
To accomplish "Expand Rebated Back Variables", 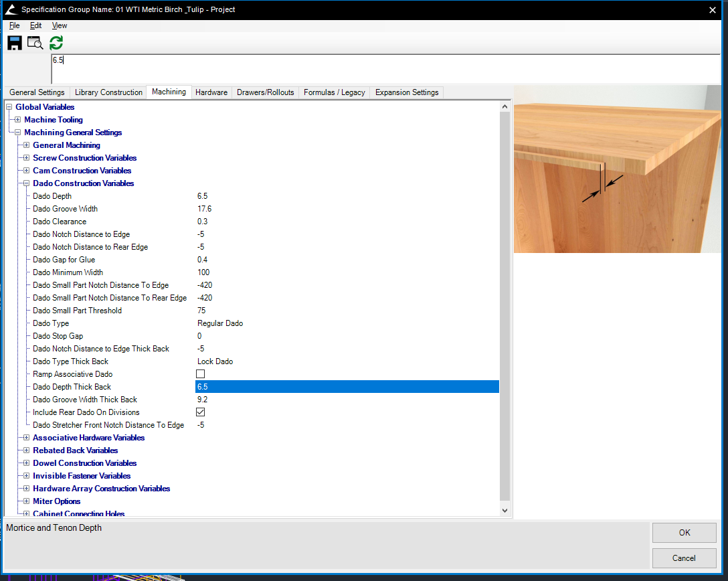I will [27, 450].
